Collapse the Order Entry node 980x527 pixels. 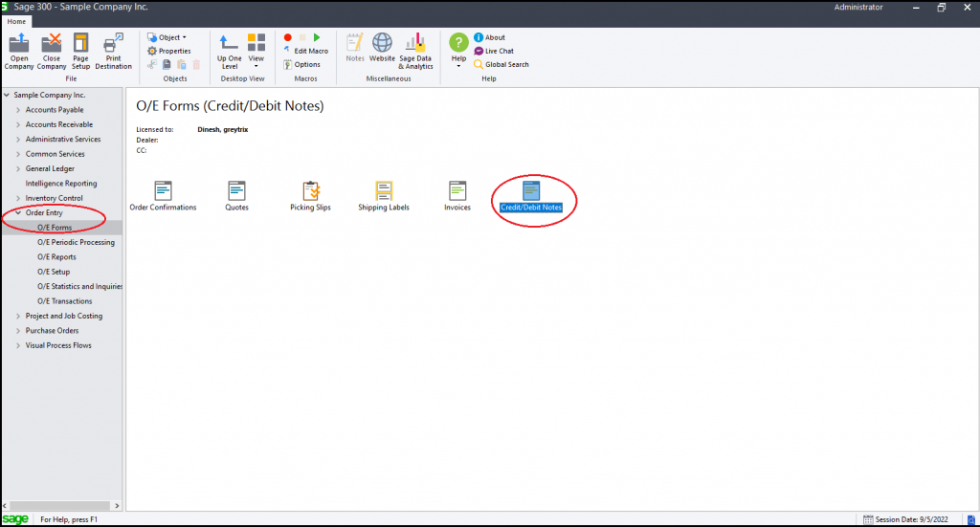[x=18, y=213]
